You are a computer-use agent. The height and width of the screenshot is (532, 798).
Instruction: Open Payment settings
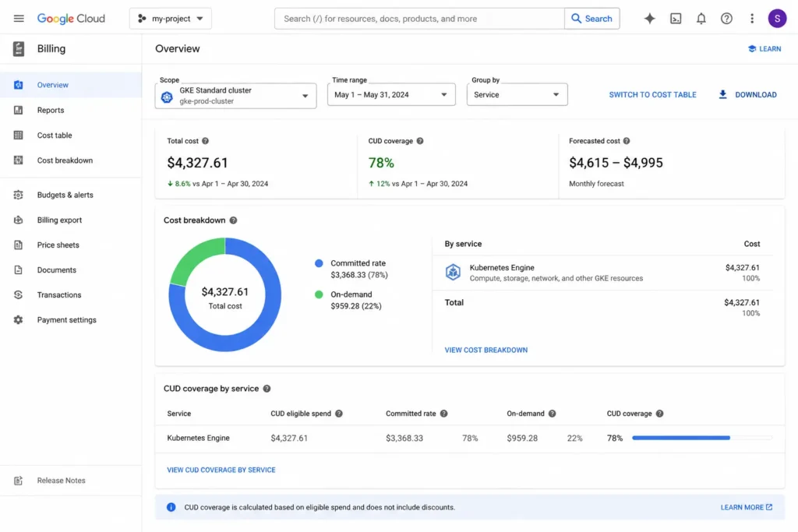71,320
